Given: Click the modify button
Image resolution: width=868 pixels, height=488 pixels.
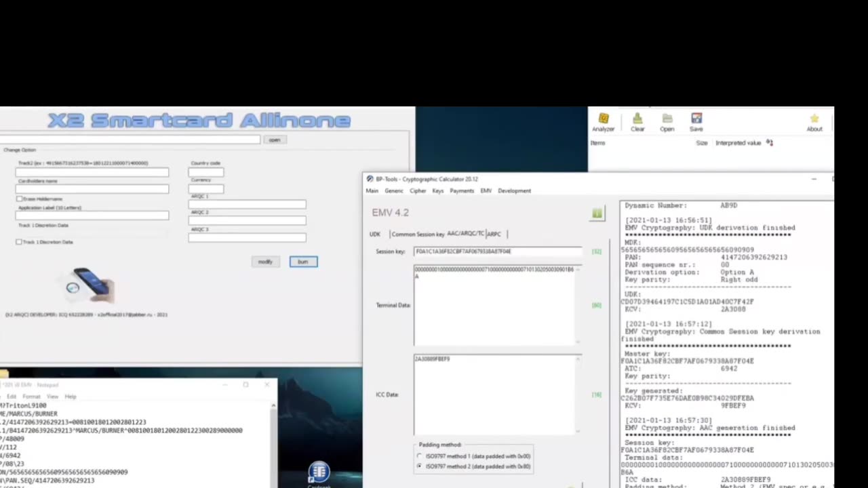Looking at the screenshot, I should 265,262.
